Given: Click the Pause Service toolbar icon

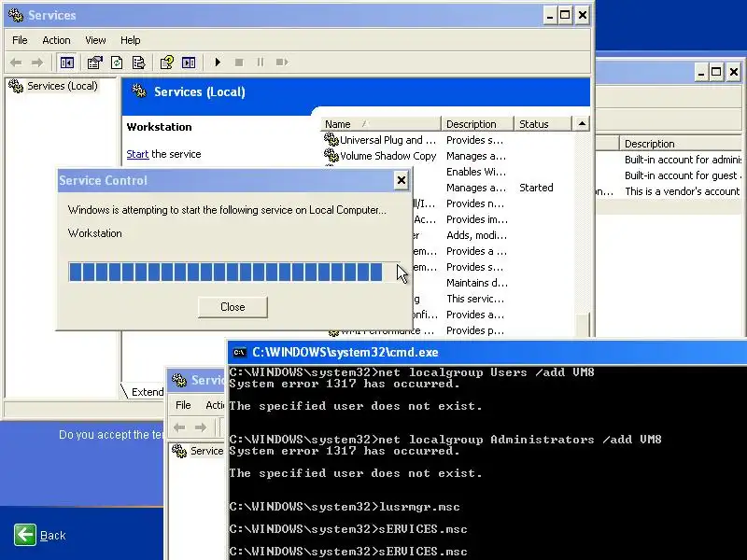Looking at the screenshot, I should pos(261,63).
